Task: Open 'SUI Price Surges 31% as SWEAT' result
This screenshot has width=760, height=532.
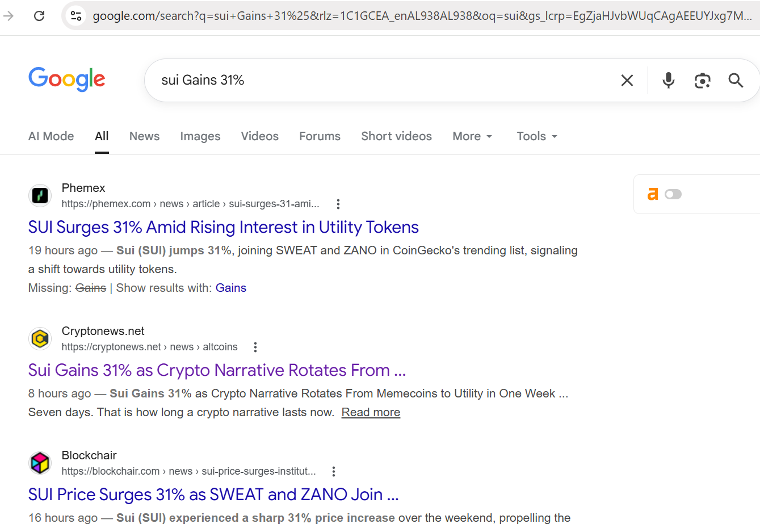Action: (x=213, y=495)
